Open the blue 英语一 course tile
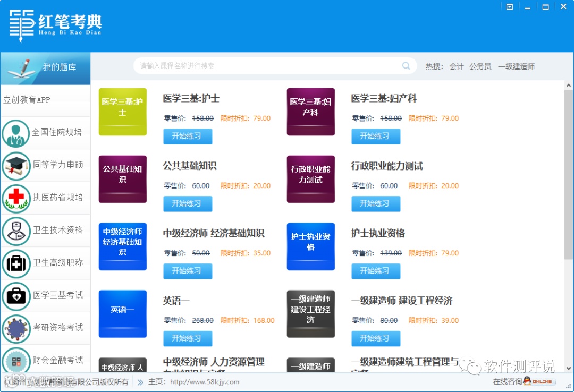This screenshot has height=392, width=574. click(123, 314)
